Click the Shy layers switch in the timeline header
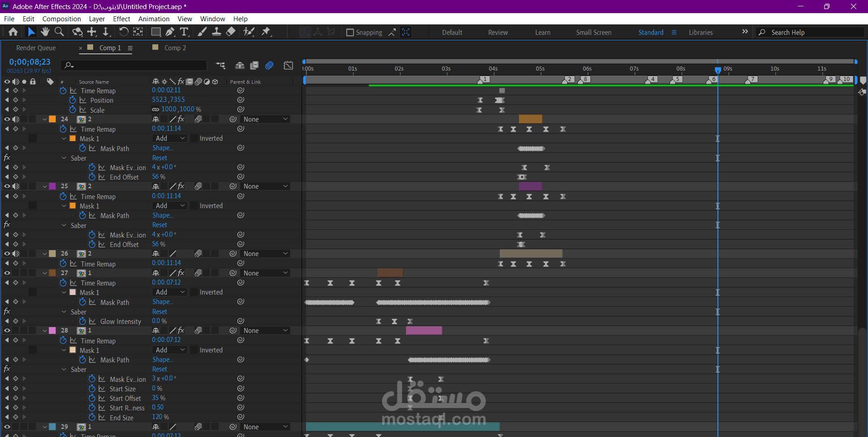Image resolution: width=868 pixels, height=437 pixels. click(240, 66)
